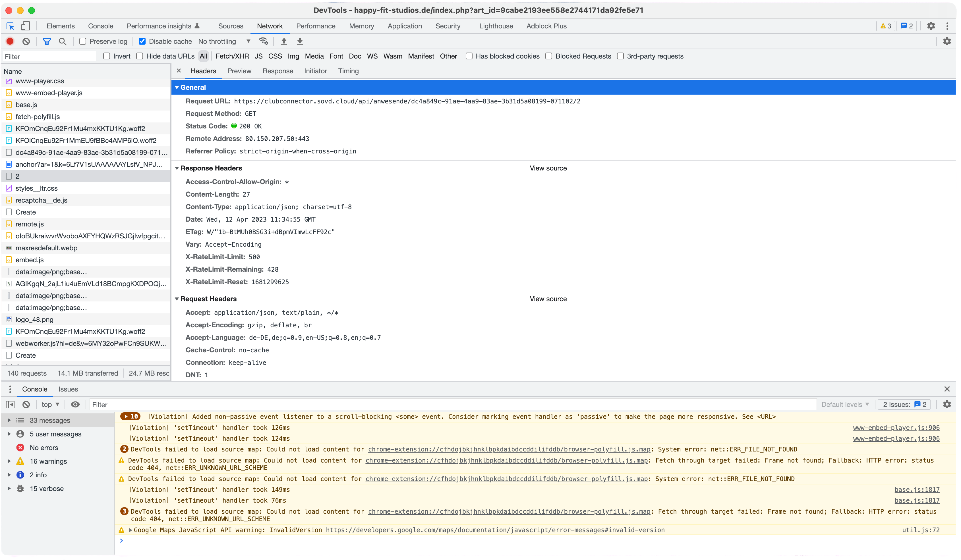This screenshot has height=560, width=961.
Task: Uncheck the Disable cache checkbox
Action: (x=142, y=41)
